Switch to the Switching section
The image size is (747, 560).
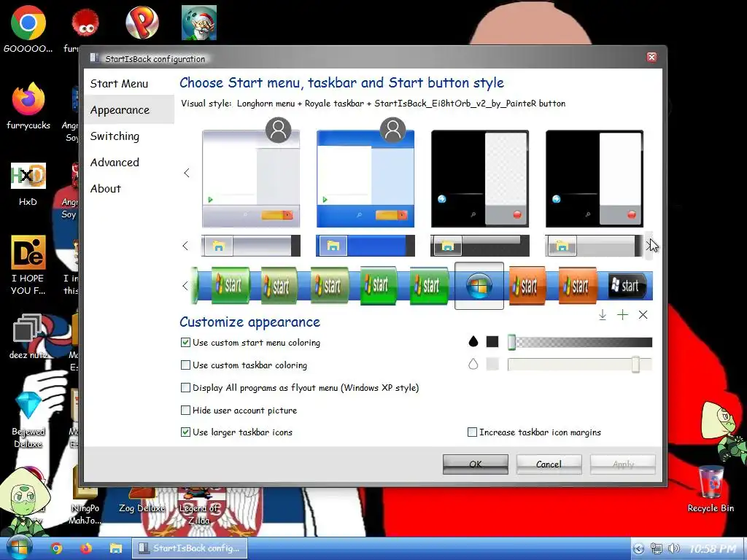tap(115, 136)
